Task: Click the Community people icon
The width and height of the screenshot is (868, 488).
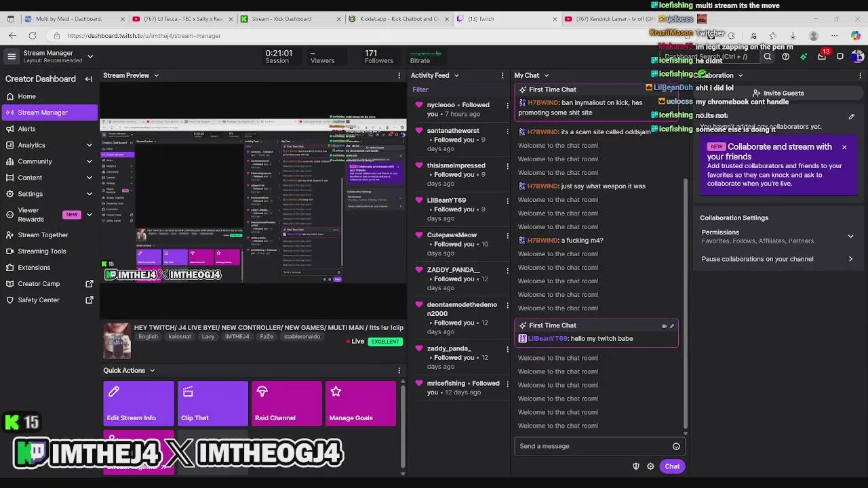Action: tap(9, 161)
